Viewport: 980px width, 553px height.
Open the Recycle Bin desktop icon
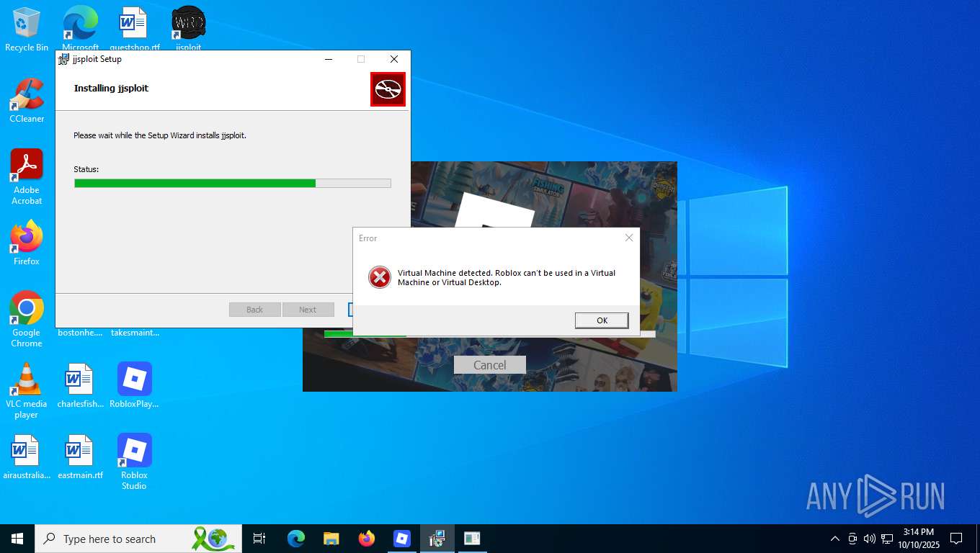coord(27,30)
